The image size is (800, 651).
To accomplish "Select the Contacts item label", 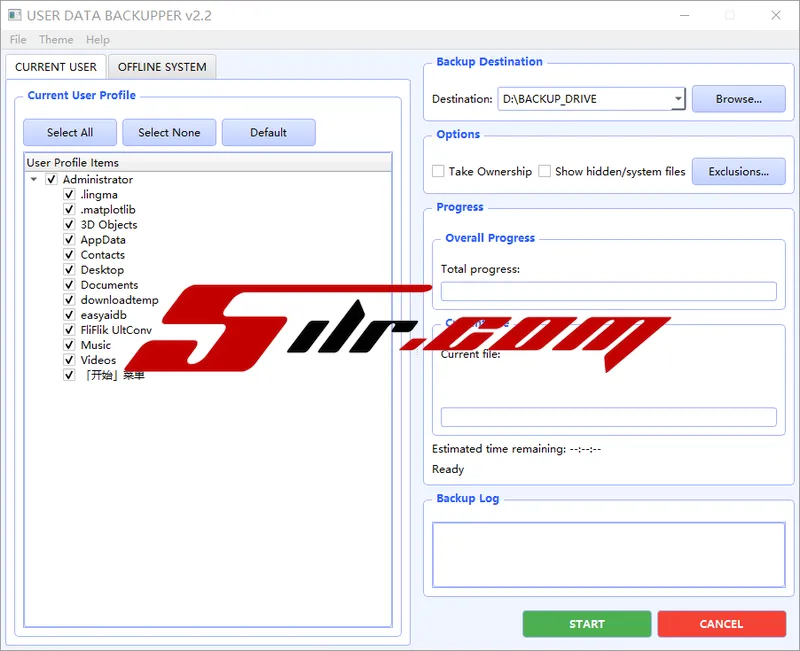I will (103, 255).
